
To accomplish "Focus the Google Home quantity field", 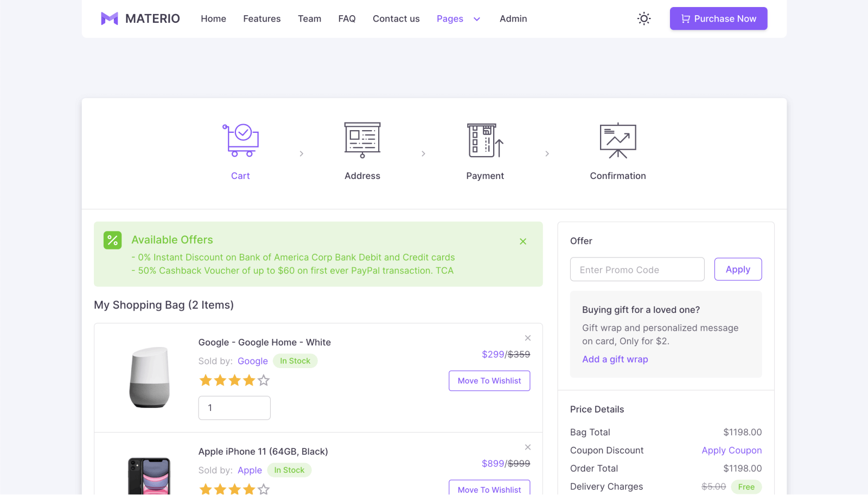I will (234, 408).
